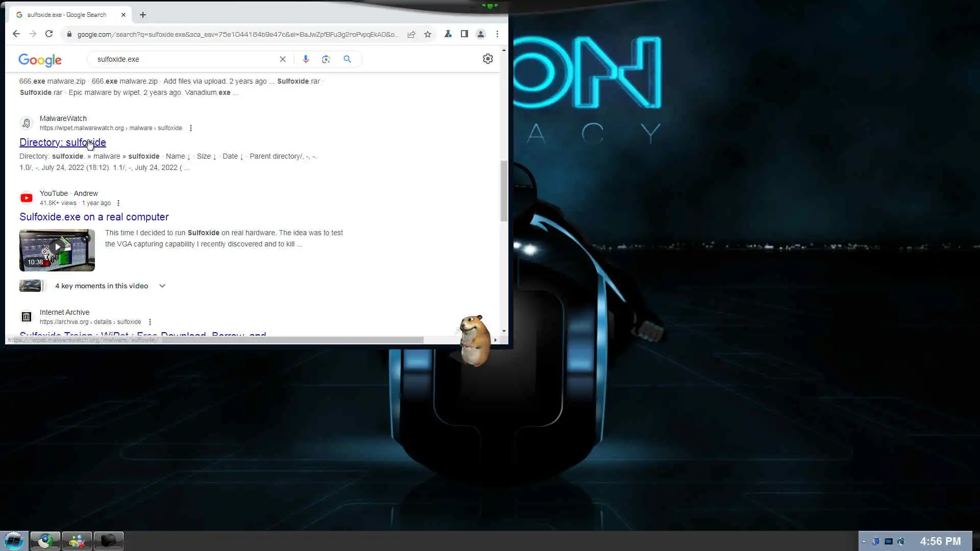980x551 pixels.
Task: Bookmark this page with star icon
Action: pos(428,34)
